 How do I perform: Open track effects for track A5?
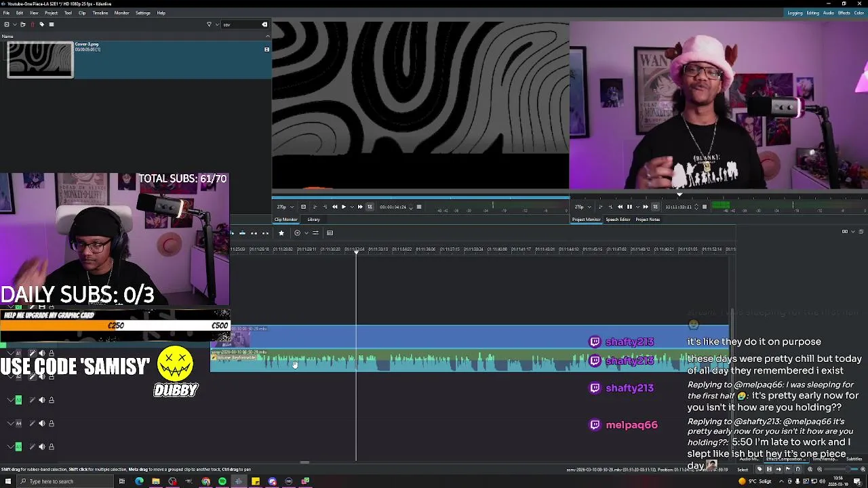32,447
